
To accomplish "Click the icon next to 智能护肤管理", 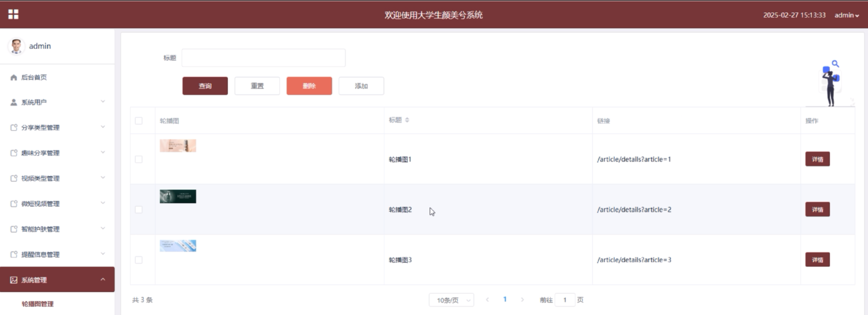I will point(14,229).
